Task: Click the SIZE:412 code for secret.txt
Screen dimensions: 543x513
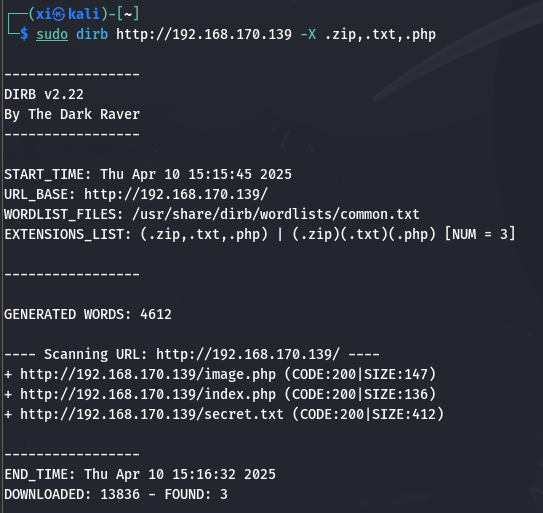Action: coord(404,414)
